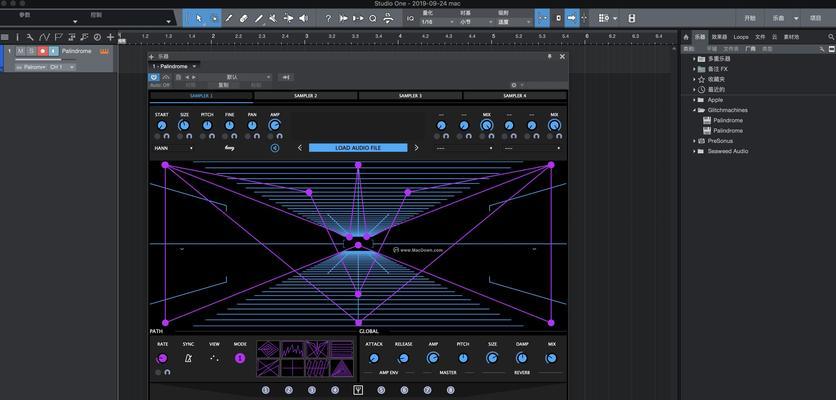Adjust the START knob in sampler
The image size is (836, 400).
pyautogui.click(x=162, y=126)
